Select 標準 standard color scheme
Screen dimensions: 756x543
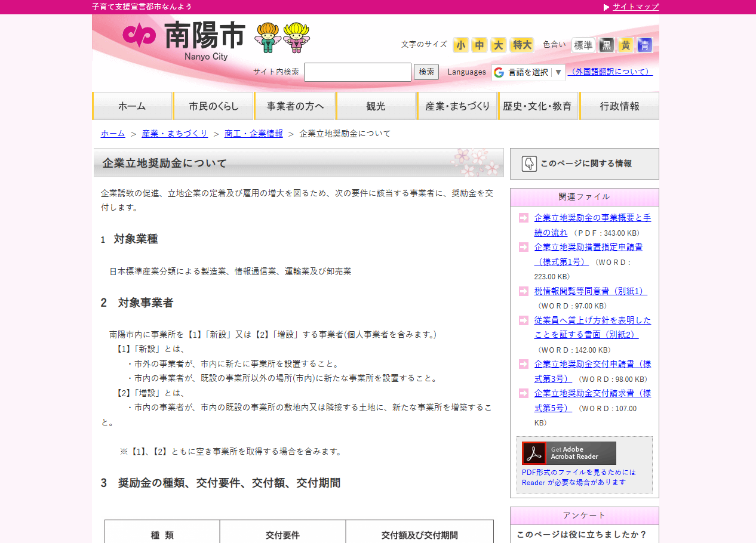[x=583, y=45]
